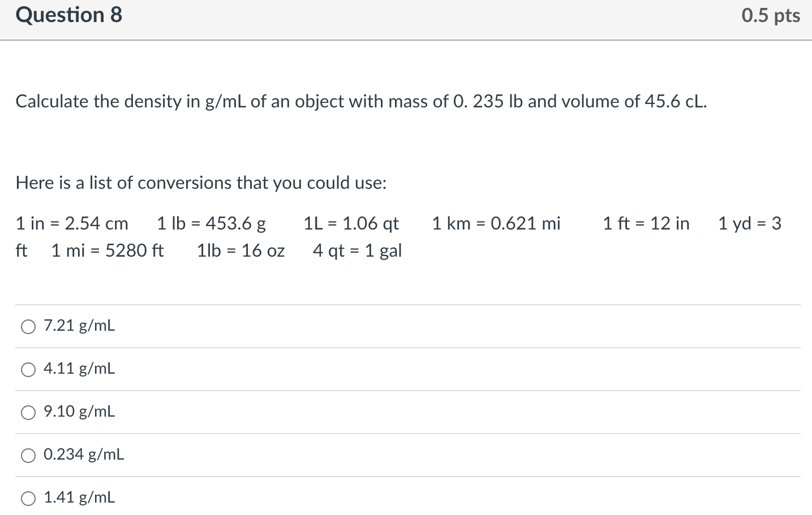Click the 1 lb = 453.6 g conversion
Screen dimensions: 812x515
tap(210, 223)
